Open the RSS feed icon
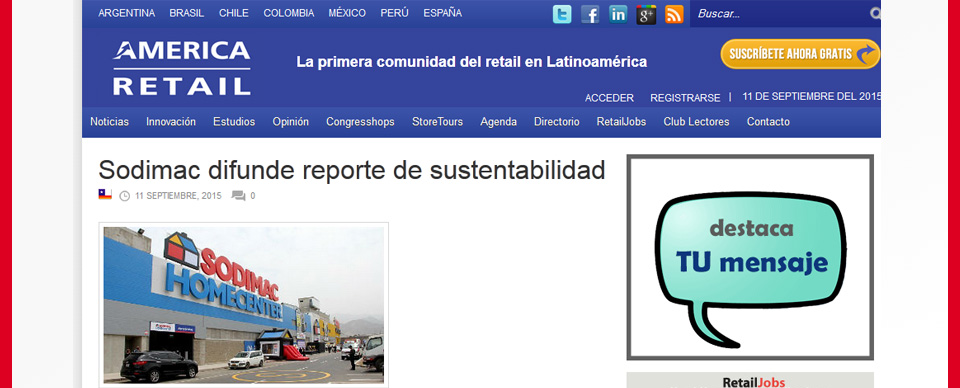 [x=674, y=14]
